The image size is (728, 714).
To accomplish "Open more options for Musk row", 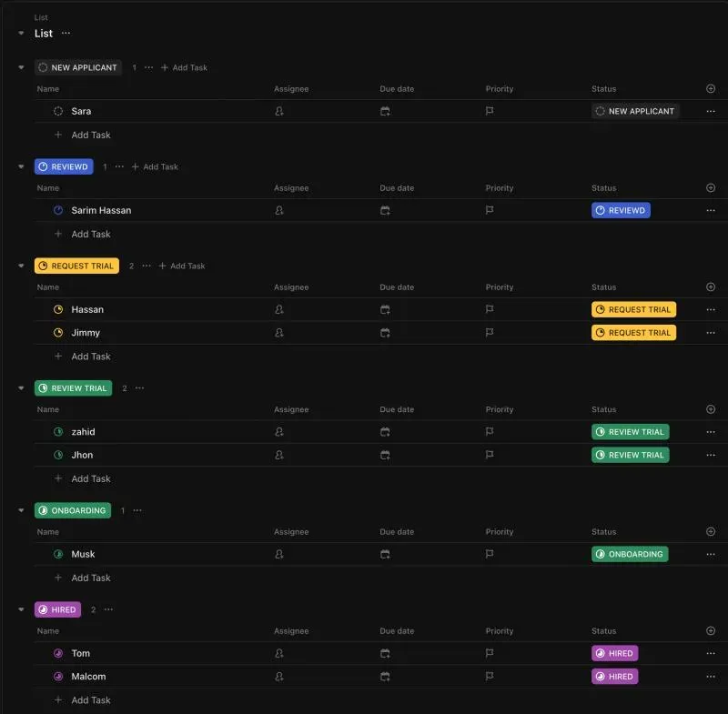I will (711, 555).
